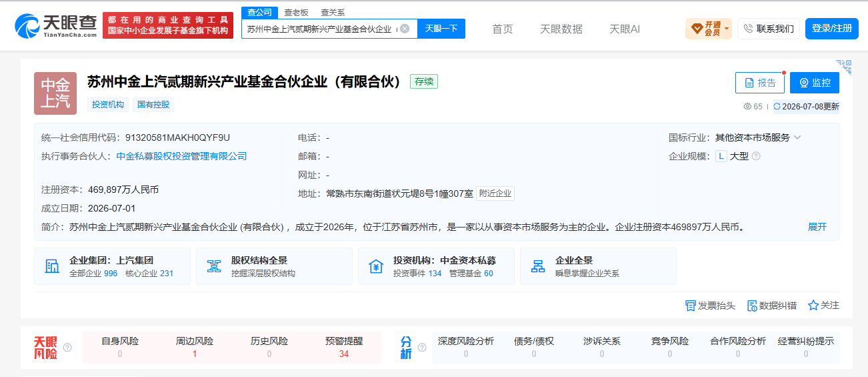Screen dimensions: 868x377
Task: Click the address 常熟市东南街道状元堤8号1幢307室
Action: [x=399, y=194]
